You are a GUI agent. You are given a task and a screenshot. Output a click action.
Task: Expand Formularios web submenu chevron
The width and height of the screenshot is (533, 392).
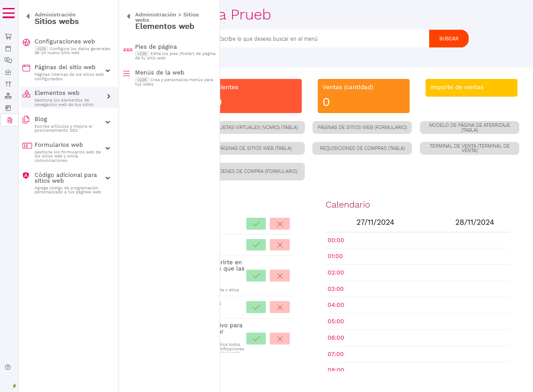[x=107, y=148]
